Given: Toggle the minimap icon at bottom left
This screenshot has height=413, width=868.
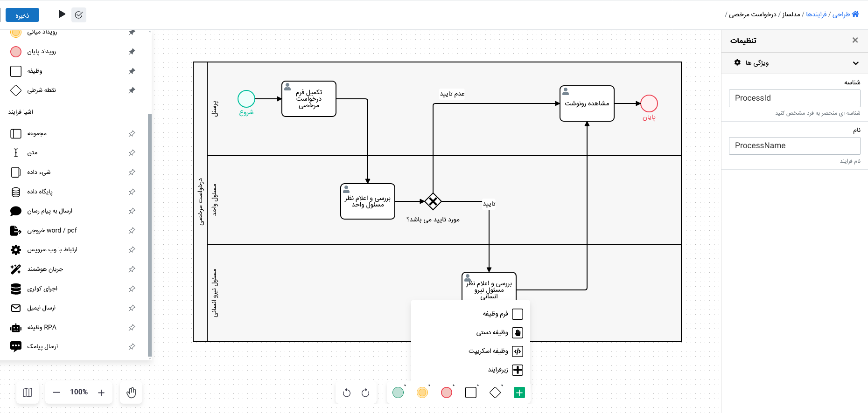Looking at the screenshot, I should click(28, 392).
